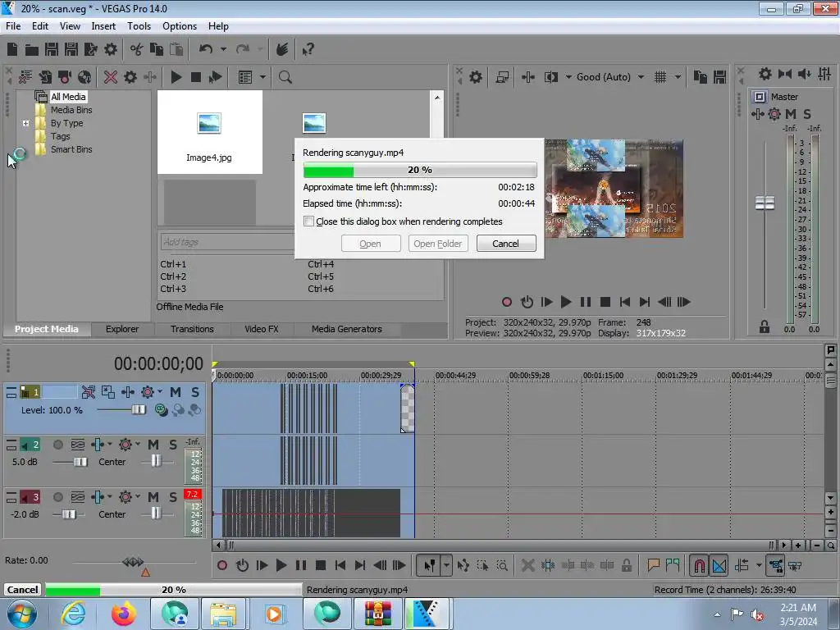Click the preview Play button
The height and width of the screenshot is (630, 840).
566,302
